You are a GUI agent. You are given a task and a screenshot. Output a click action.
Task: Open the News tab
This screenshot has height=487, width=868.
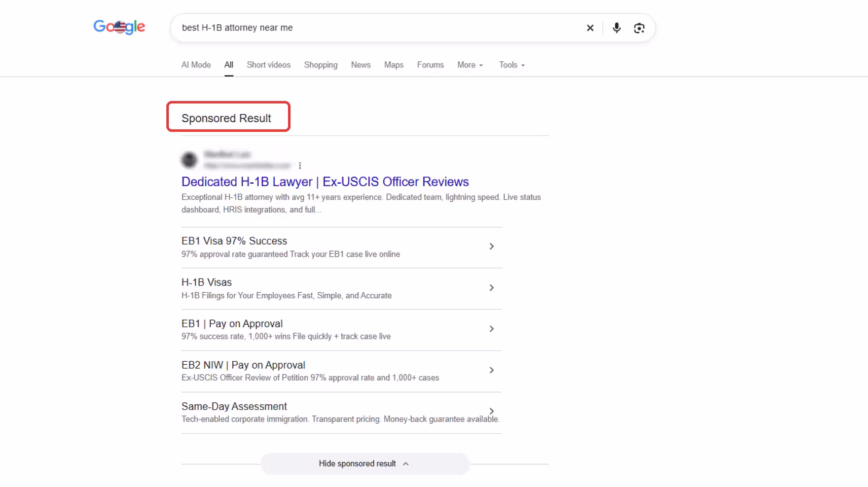[361, 65]
